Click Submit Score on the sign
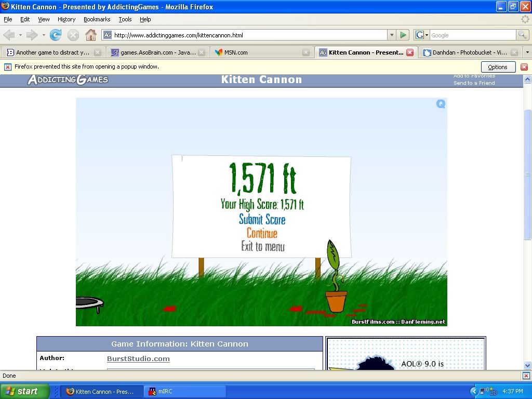Image resolution: width=532 pixels, height=399 pixels. point(262,219)
